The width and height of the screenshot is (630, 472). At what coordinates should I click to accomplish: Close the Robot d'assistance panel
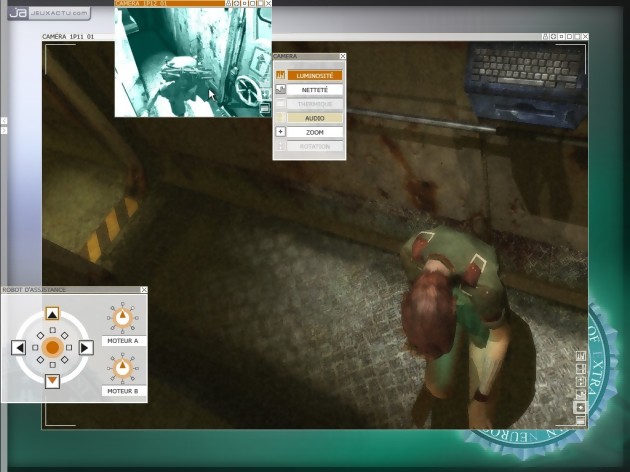[144, 290]
